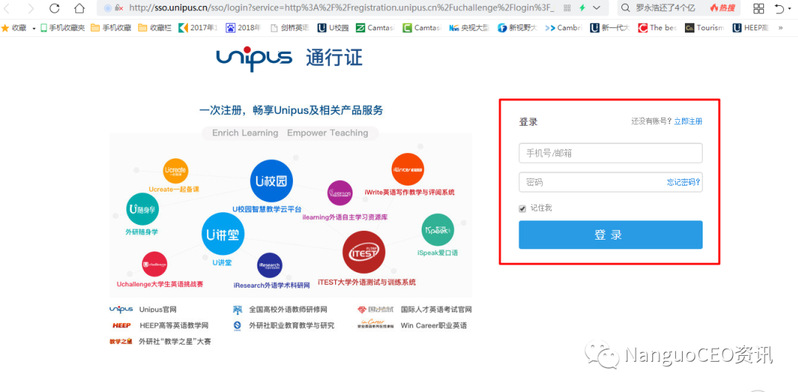Click the address bar URL
Screen dimensions: 798x392
coord(341,8)
